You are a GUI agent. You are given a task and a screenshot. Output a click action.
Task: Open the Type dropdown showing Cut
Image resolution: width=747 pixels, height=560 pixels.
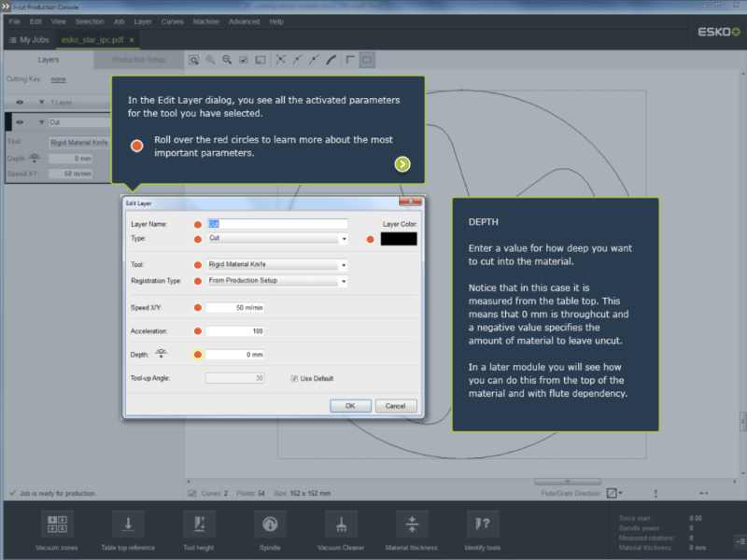[277, 239]
